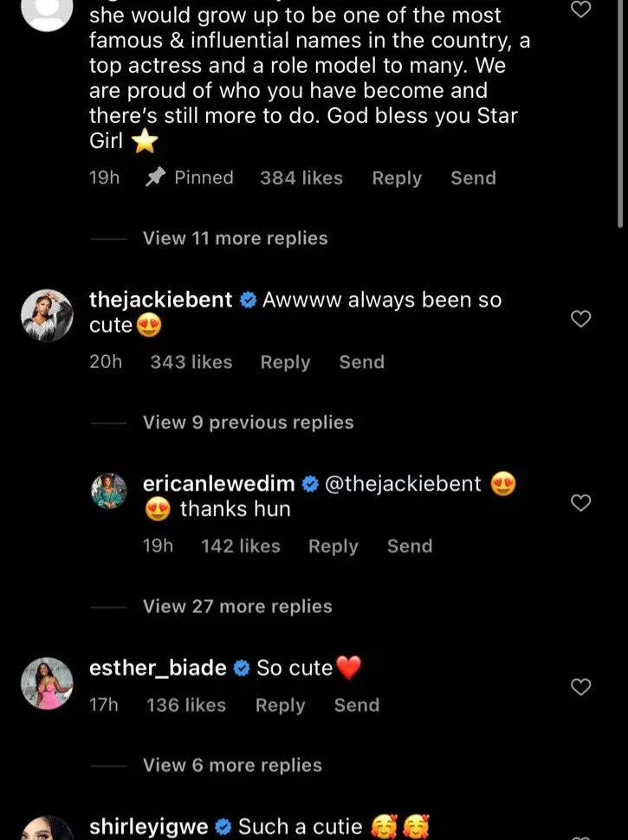Screen dimensions: 628x840
Task: Send thejackiebent's comment to someone
Action: (x=361, y=362)
